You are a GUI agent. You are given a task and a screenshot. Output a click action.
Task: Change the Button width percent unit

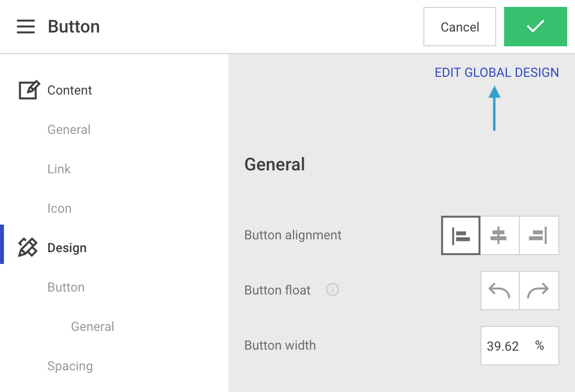pyautogui.click(x=540, y=345)
